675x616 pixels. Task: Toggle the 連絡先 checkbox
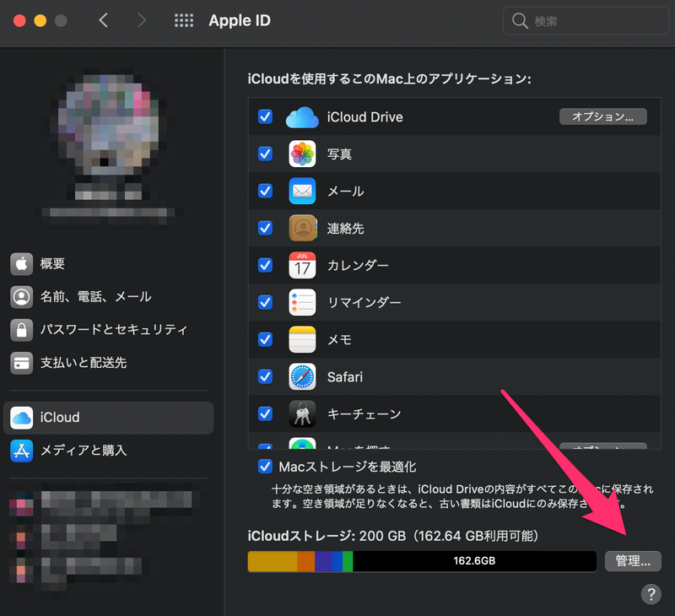click(265, 228)
